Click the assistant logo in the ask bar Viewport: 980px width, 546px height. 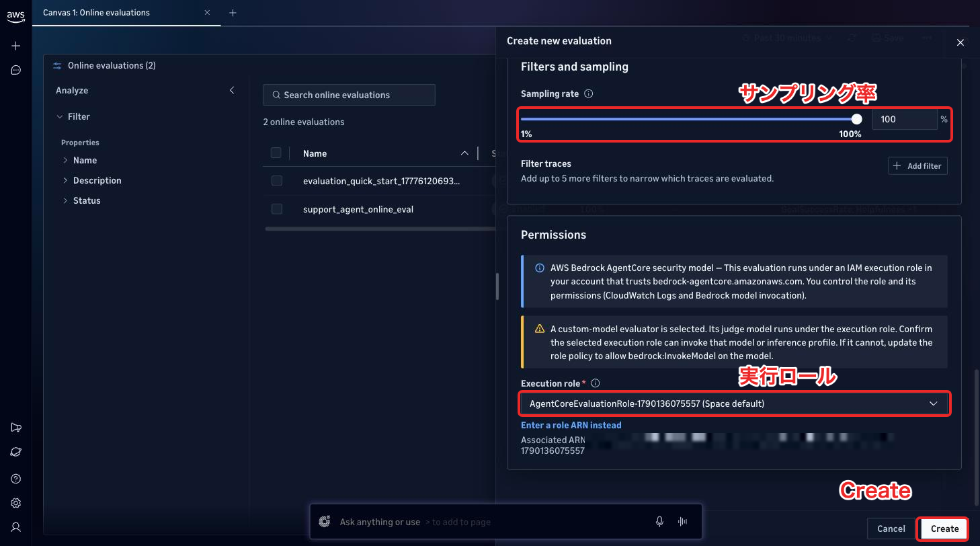click(325, 522)
